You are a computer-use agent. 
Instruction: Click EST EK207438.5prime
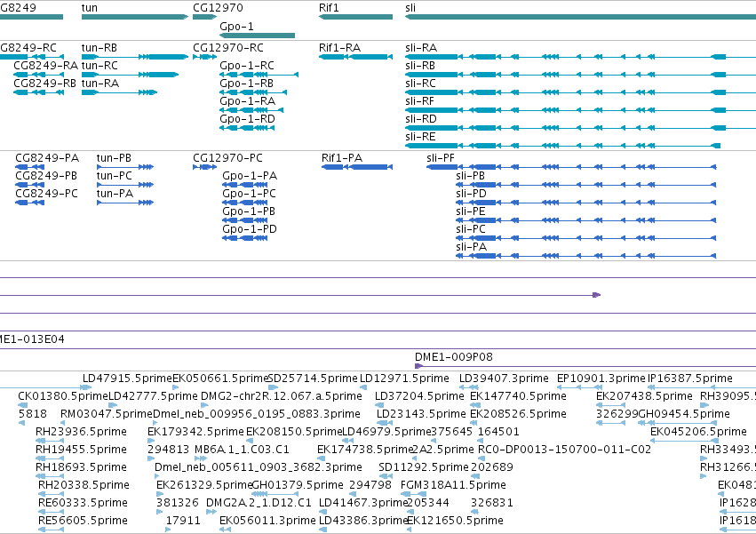pos(611,405)
